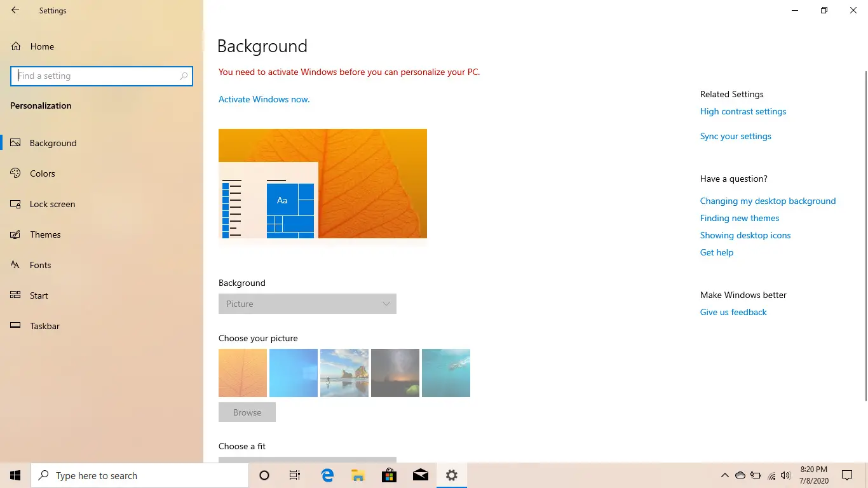Screen dimensions: 868x488
Task: Open the volume control in the system tray
Action: point(786,475)
